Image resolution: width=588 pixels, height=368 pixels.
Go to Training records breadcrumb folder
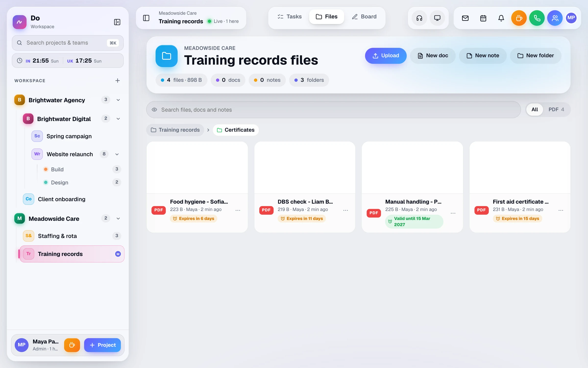[175, 130]
